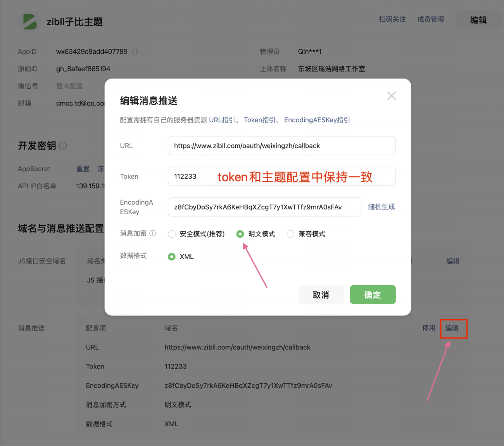Click the zibll子比主题 account logo
The height and width of the screenshot is (446, 504).
pos(29,22)
